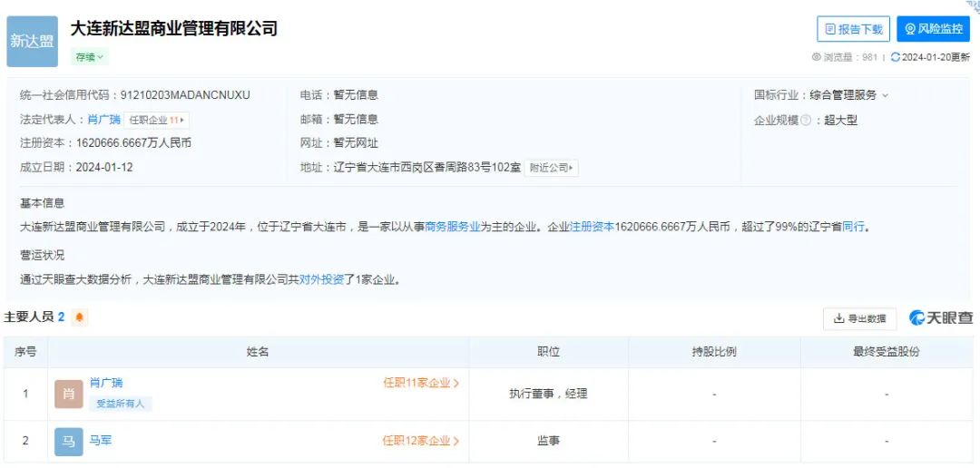Click the 天眼查 logo above the table
This screenshot has height=468, width=980.
point(941,317)
